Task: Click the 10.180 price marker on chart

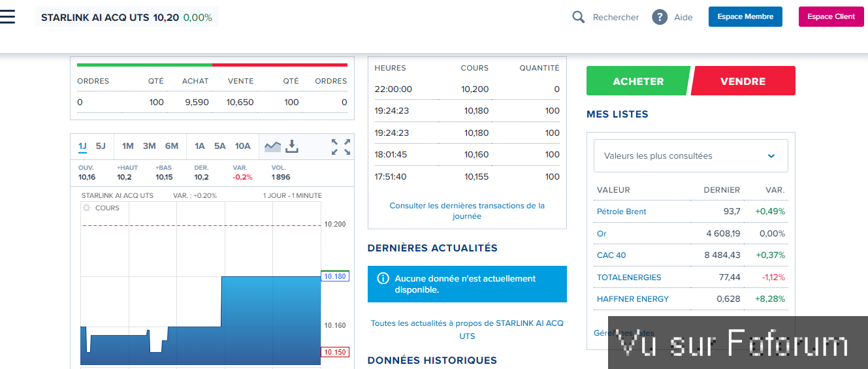Action: pos(336,276)
